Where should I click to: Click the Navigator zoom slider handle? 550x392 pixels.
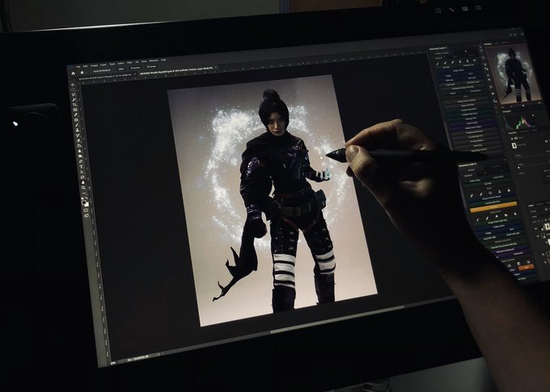[x=523, y=106]
